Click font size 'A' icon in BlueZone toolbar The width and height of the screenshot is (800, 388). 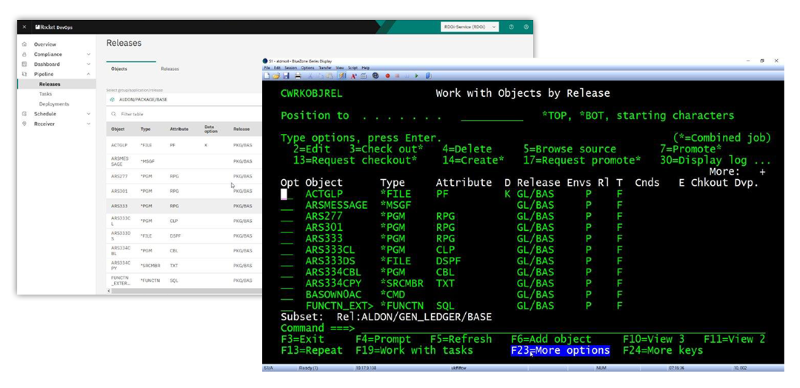[x=353, y=76]
